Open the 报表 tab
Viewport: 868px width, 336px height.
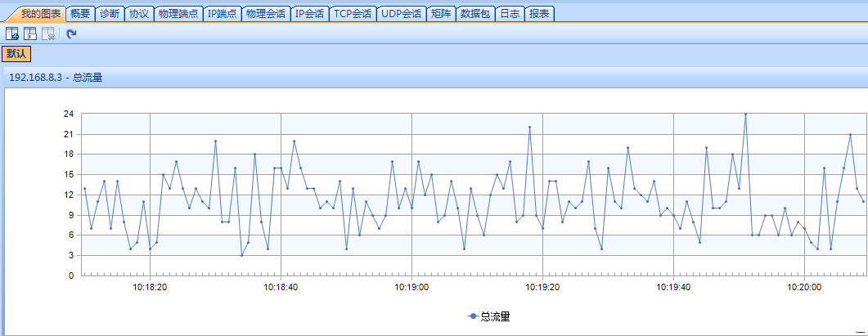pyautogui.click(x=539, y=13)
